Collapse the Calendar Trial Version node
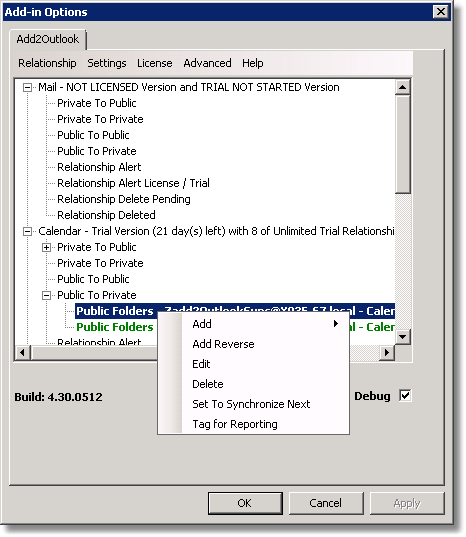Viewport: 466px width, 537px height. pos(27,232)
